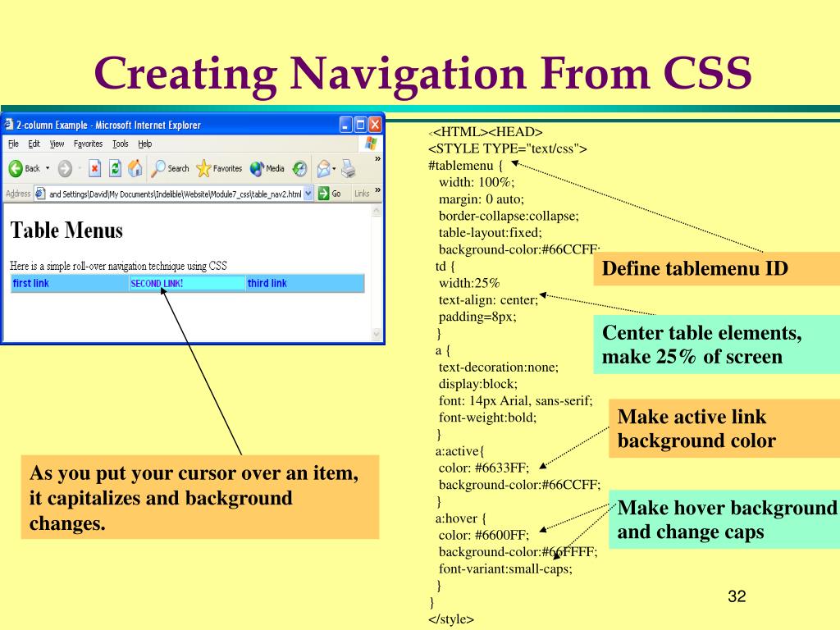Open the Home page icon
The height and width of the screenshot is (630, 840).
135,168
